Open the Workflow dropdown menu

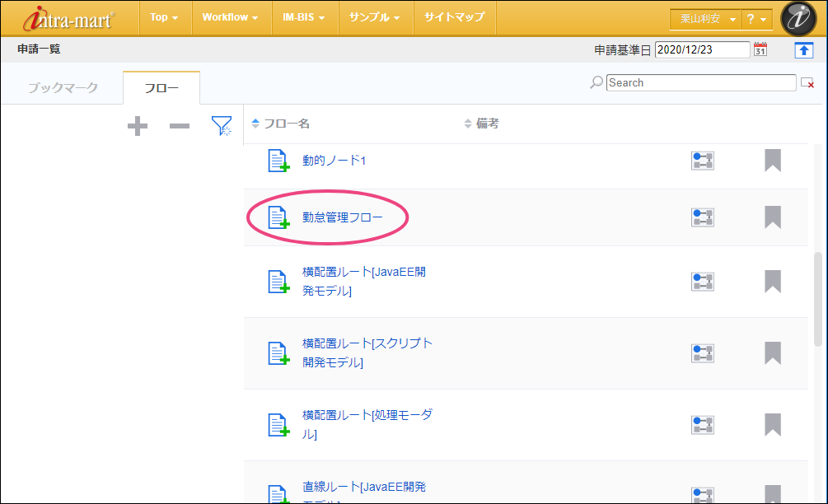click(x=231, y=17)
